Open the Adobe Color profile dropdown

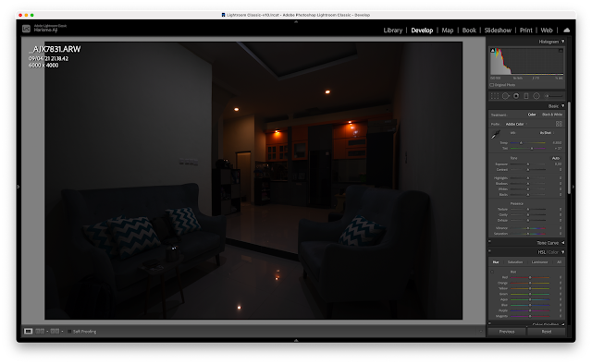click(x=516, y=124)
